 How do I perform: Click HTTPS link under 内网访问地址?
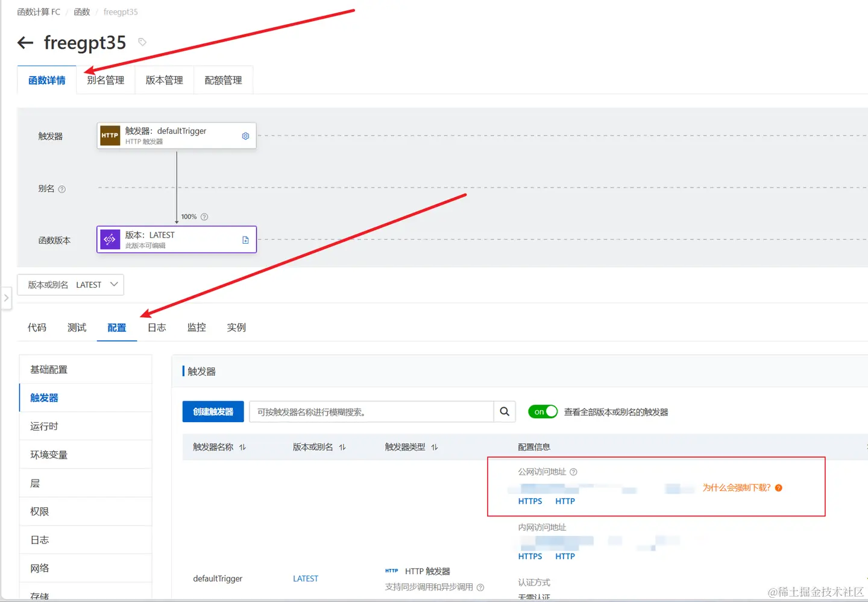pos(530,556)
